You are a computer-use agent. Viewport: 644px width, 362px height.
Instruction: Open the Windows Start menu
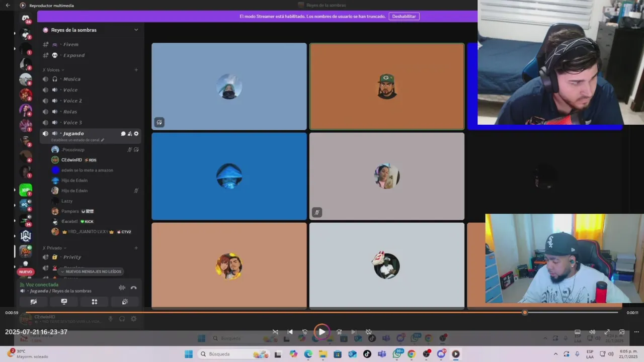point(189,354)
